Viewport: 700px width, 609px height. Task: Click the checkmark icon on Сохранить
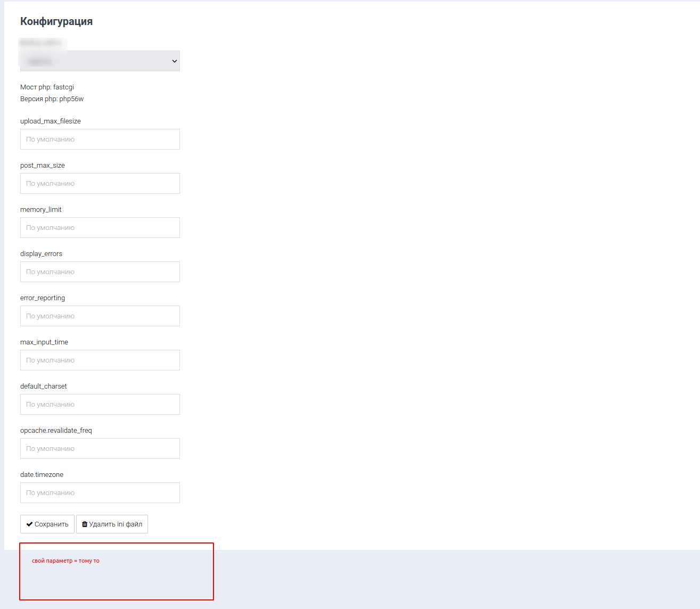coord(30,524)
